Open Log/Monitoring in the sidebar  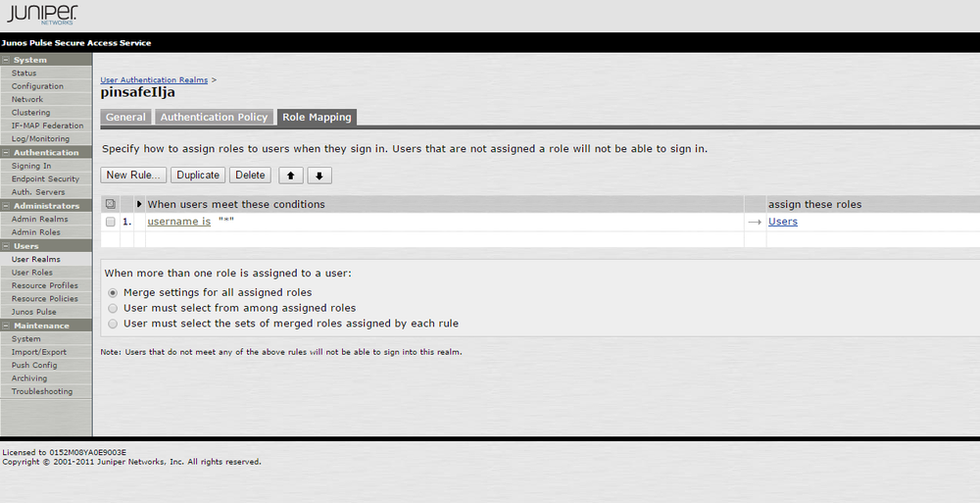click(40, 139)
